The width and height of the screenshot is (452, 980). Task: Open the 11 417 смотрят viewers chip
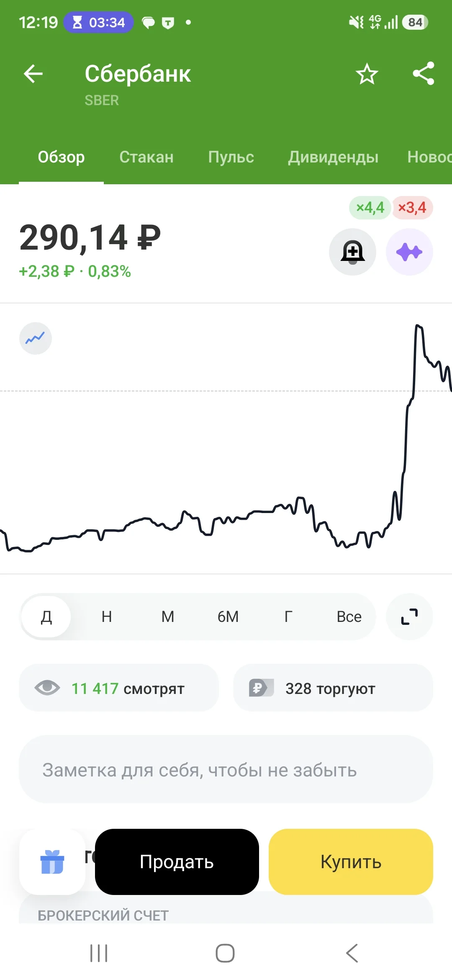coord(119,688)
